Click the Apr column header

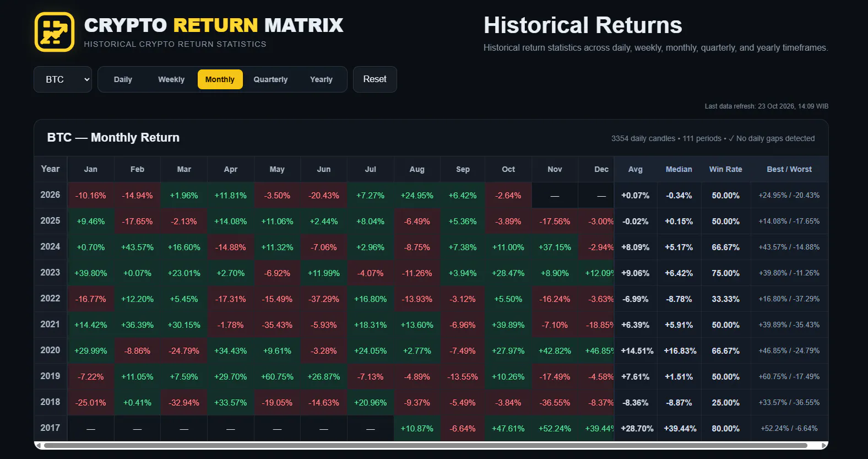point(231,169)
